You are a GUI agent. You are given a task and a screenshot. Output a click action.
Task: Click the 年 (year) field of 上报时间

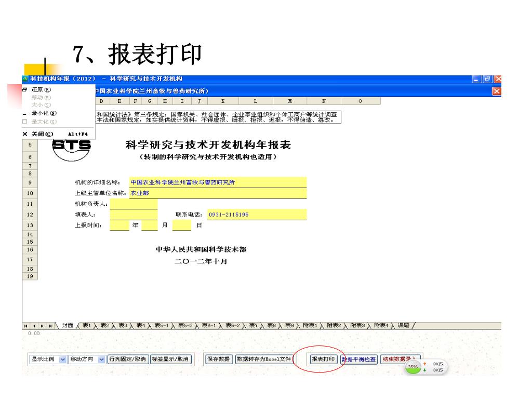(119, 225)
